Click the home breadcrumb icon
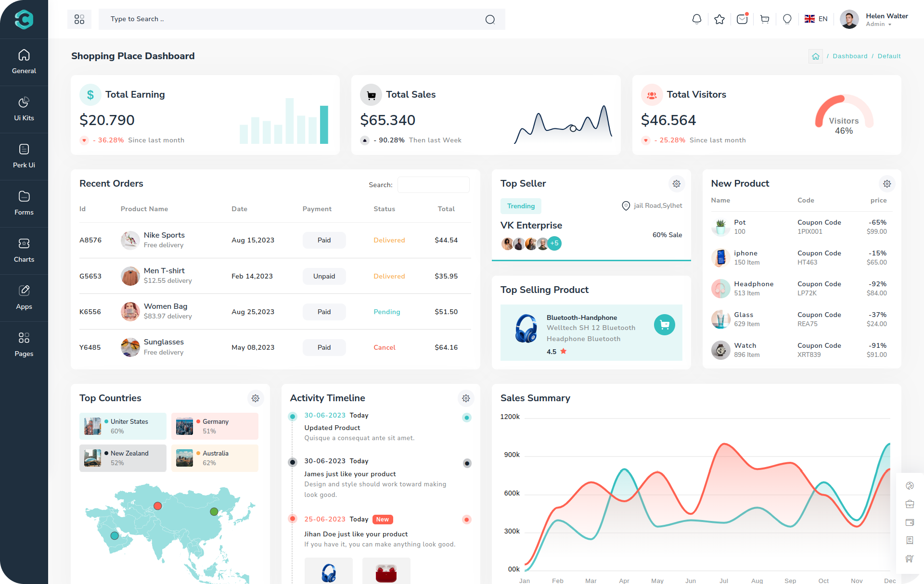The width and height of the screenshot is (924, 584). 815,56
